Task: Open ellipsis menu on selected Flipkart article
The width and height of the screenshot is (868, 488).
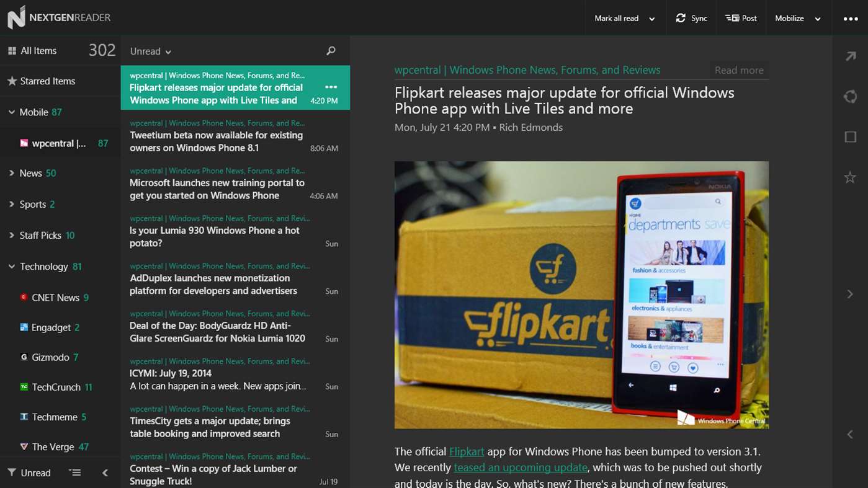Action: (331, 87)
